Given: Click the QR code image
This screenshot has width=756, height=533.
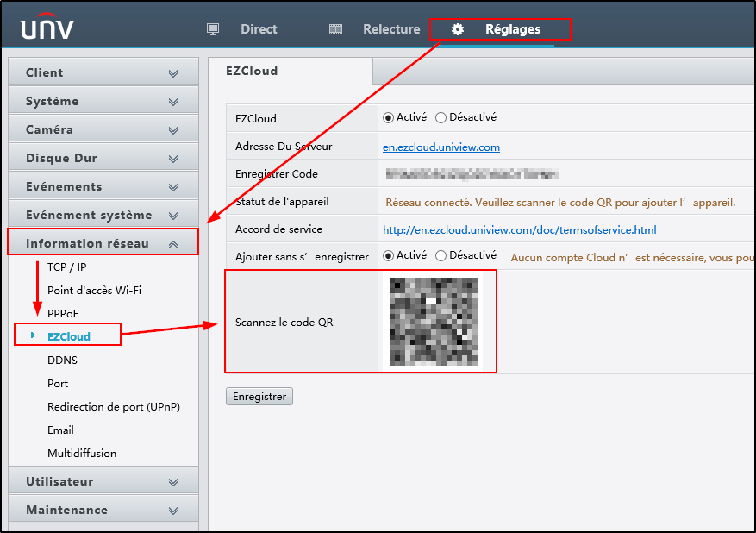Looking at the screenshot, I should 433,321.
